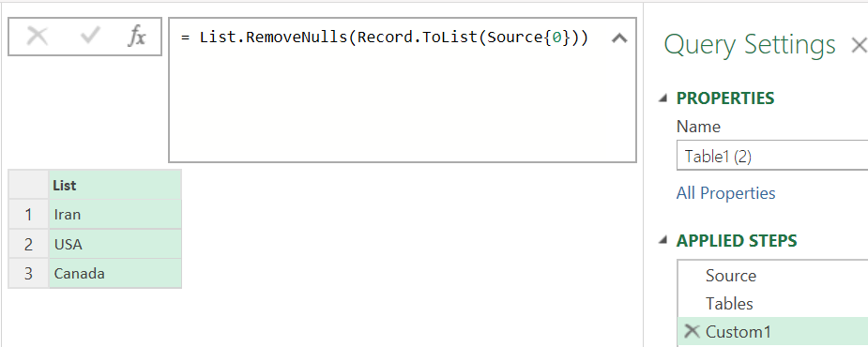Cancel formula edit with X icon
This screenshot has width=868, height=347.
coord(38,37)
